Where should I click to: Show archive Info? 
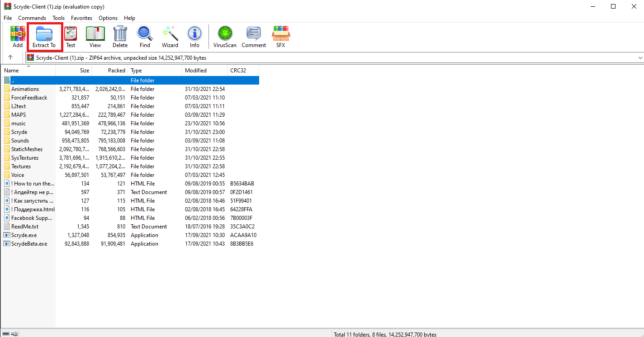point(194,37)
